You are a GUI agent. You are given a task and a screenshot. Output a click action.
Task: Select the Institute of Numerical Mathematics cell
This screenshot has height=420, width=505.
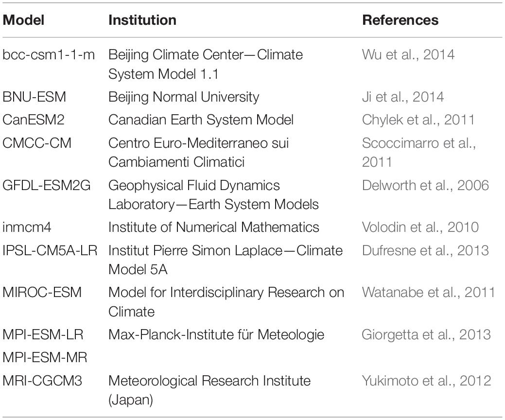213,227
